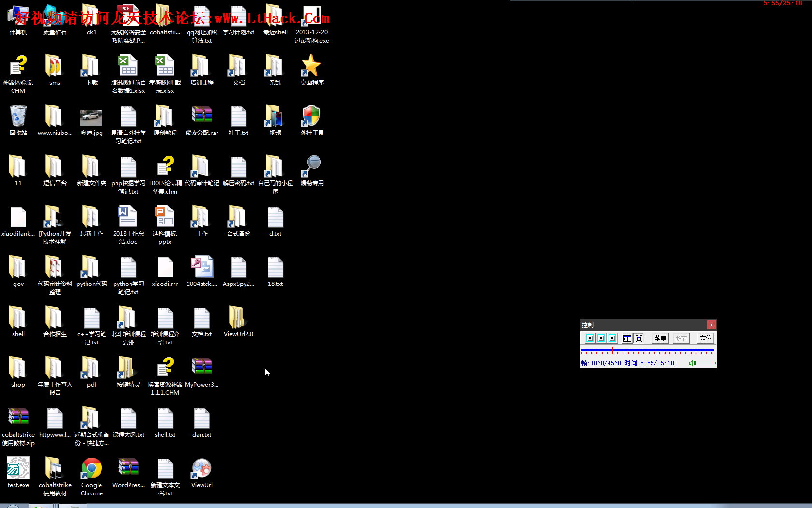Select the 培训课程 folder shortcut
Image resolution: width=812 pixels, height=508 pixels.
[x=202, y=70]
